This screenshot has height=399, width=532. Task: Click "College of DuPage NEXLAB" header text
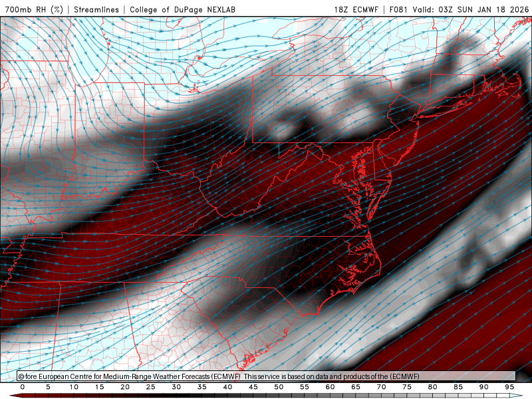click(182, 9)
